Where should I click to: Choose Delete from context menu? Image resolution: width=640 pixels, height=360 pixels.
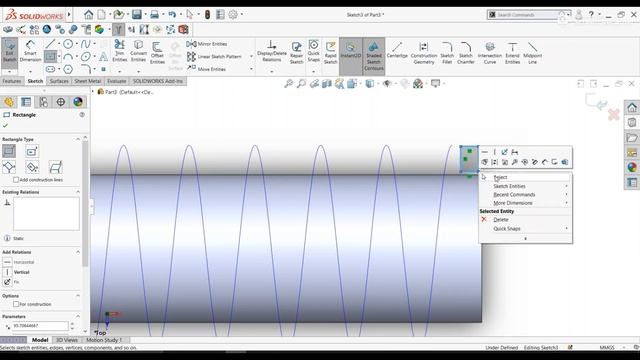525,220
